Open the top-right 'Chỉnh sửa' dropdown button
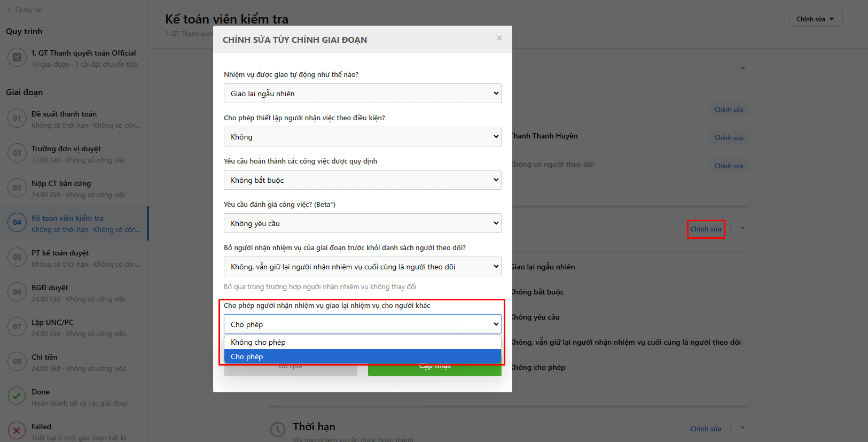 tap(816, 19)
